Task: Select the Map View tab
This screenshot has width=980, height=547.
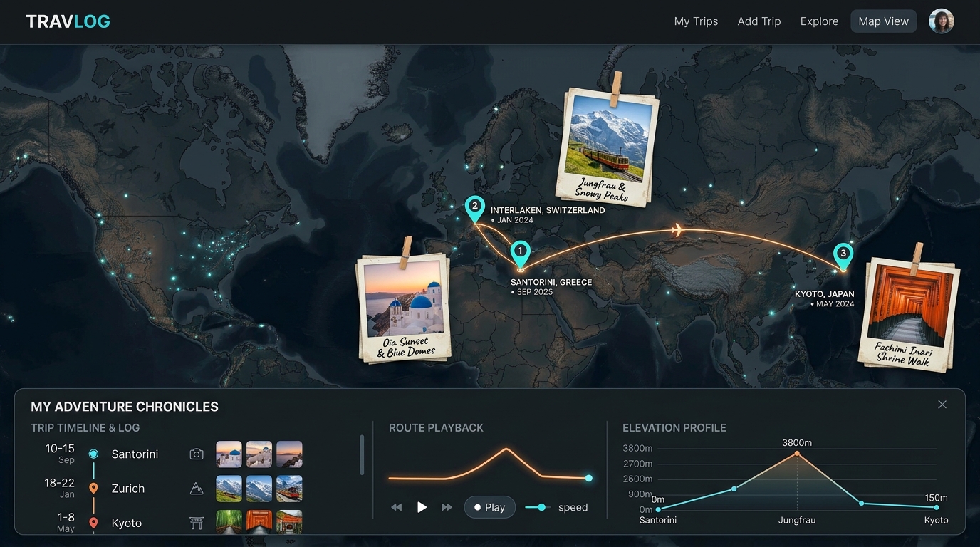Action: 883,21
